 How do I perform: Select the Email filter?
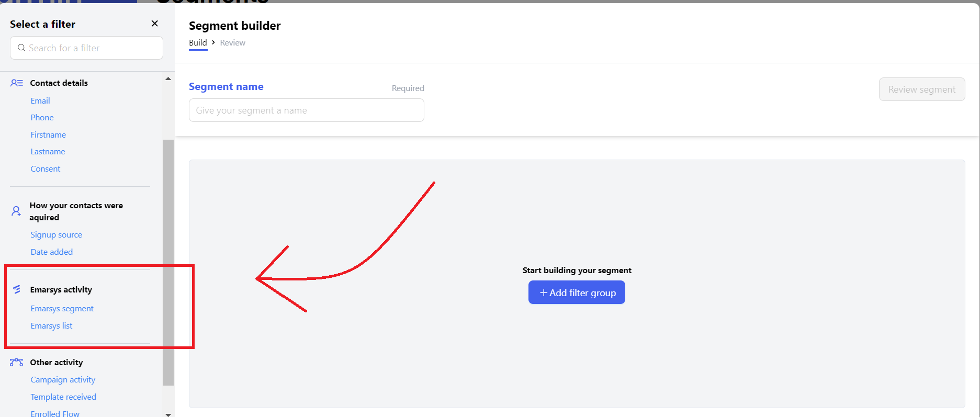40,100
